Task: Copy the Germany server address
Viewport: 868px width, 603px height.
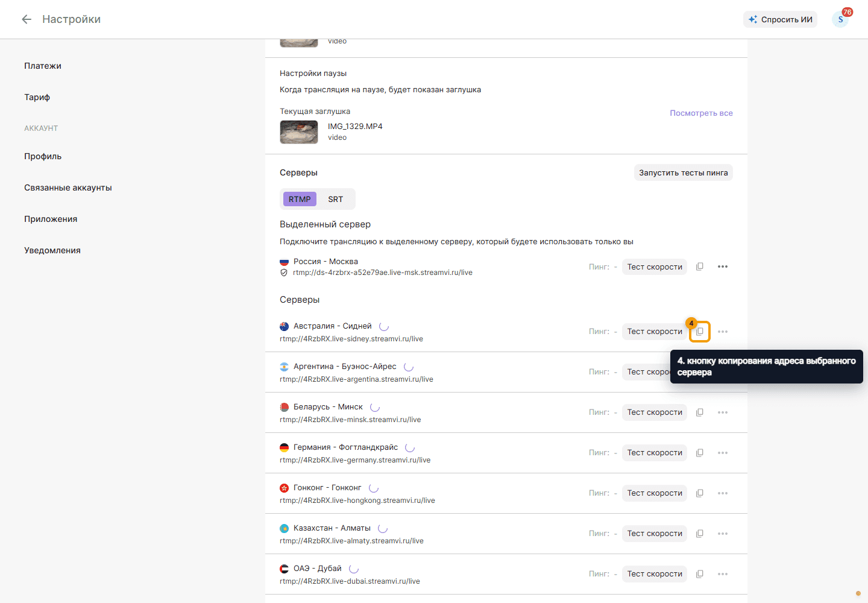Action: tap(700, 453)
